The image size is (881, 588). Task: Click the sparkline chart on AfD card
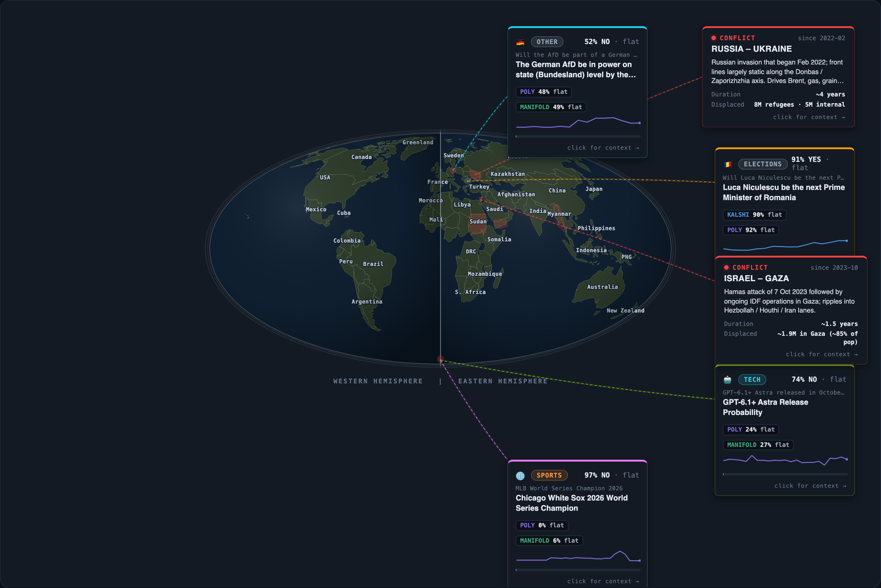(x=578, y=123)
